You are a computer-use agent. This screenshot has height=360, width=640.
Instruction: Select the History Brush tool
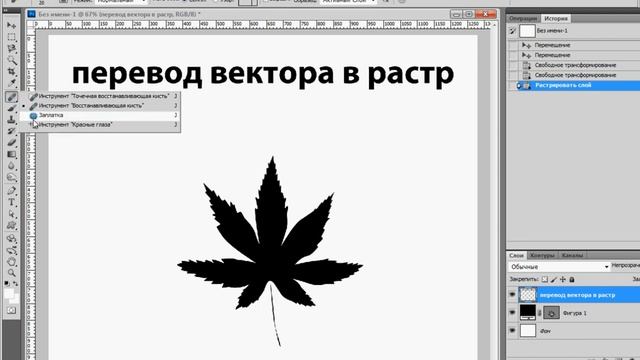tap(11, 131)
